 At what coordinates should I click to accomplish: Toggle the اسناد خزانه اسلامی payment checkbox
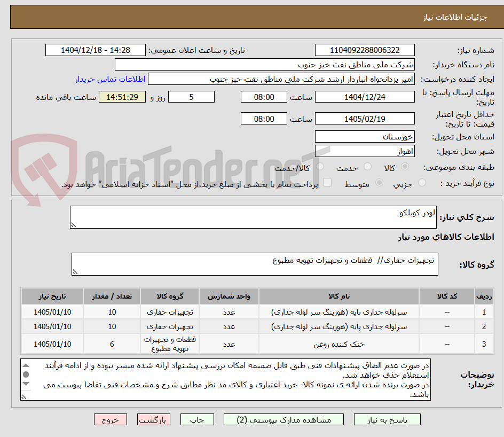(327, 182)
